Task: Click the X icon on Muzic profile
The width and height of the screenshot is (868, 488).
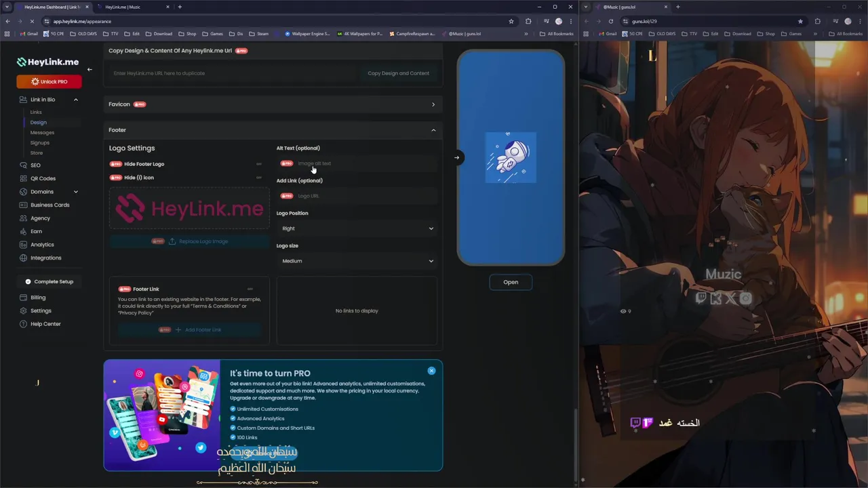Action: (x=731, y=298)
